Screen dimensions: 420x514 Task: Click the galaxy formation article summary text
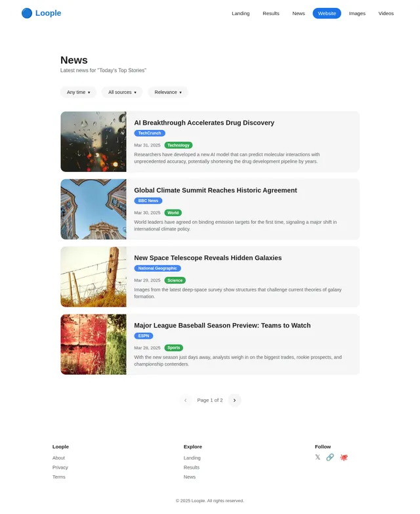point(238,293)
